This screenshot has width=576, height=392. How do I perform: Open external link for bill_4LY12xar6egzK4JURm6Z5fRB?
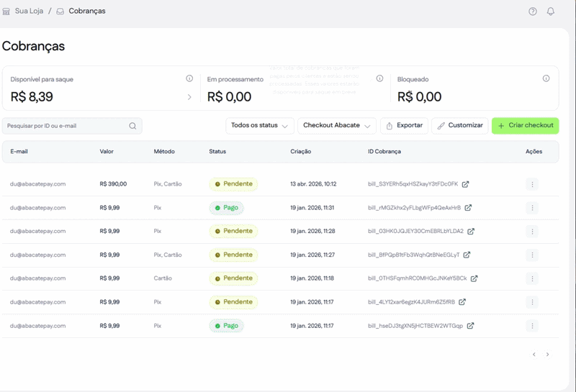click(x=462, y=302)
